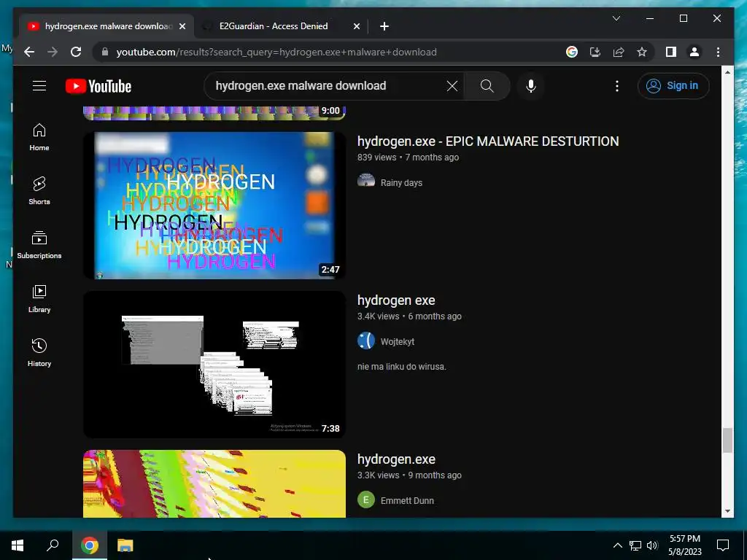Click the description 'nie ma linku do wirusa.'

click(402, 367)
